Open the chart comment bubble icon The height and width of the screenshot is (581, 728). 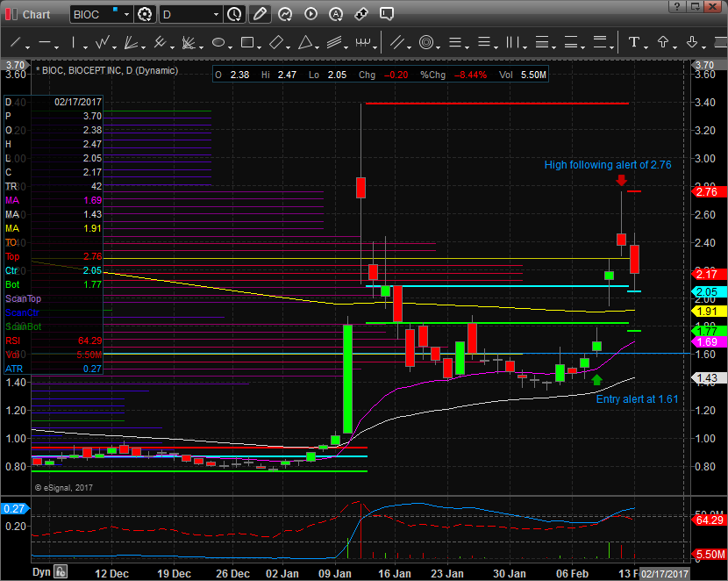click(386, 14)
